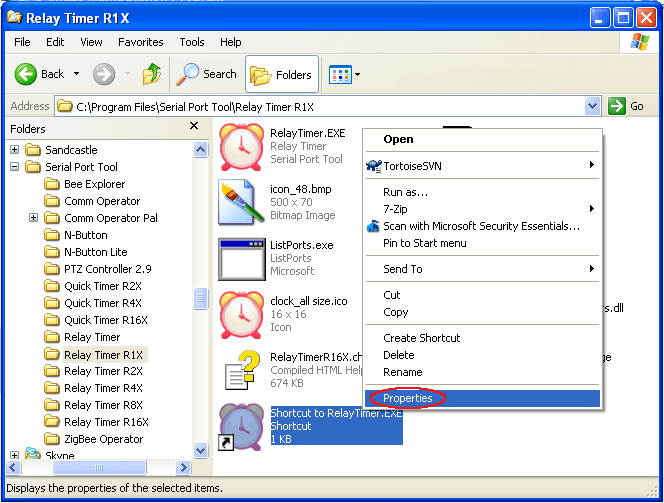The width and height of the screenshot is (664, 503).
Task: Expand the Skype tree node
Action: (14, 456)
